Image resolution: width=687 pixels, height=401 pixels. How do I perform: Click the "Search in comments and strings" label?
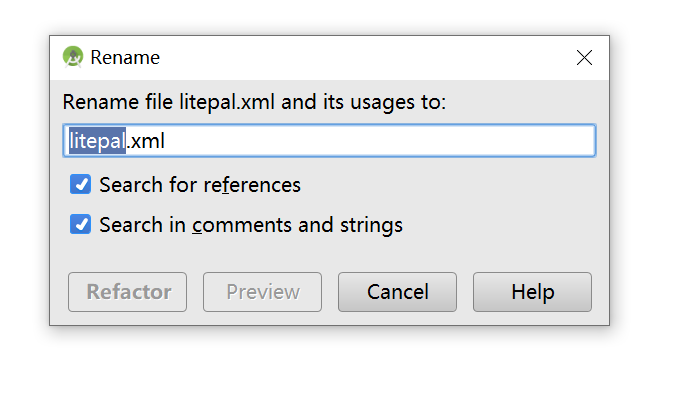pyautogui.click(x=251, y=225)
